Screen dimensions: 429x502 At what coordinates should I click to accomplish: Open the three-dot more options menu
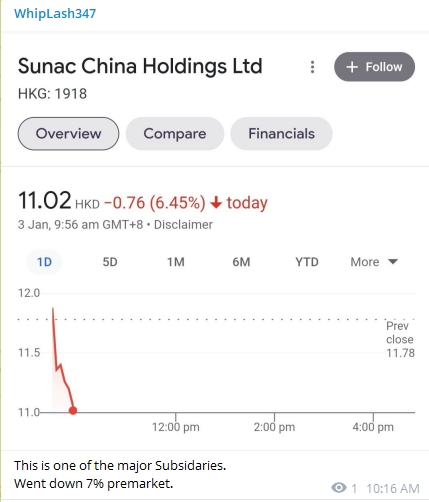(x=312, y=67)
